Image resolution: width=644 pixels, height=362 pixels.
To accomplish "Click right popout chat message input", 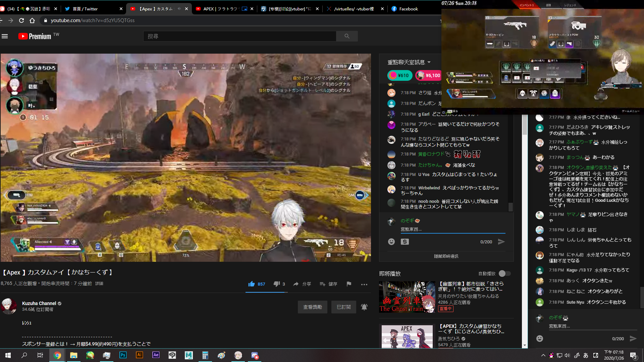I will point(593,326).
